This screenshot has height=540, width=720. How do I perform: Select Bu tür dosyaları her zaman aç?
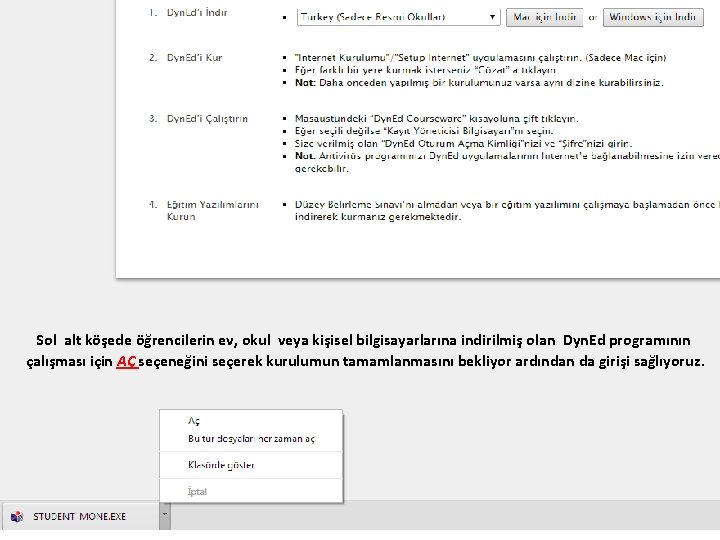251,439
